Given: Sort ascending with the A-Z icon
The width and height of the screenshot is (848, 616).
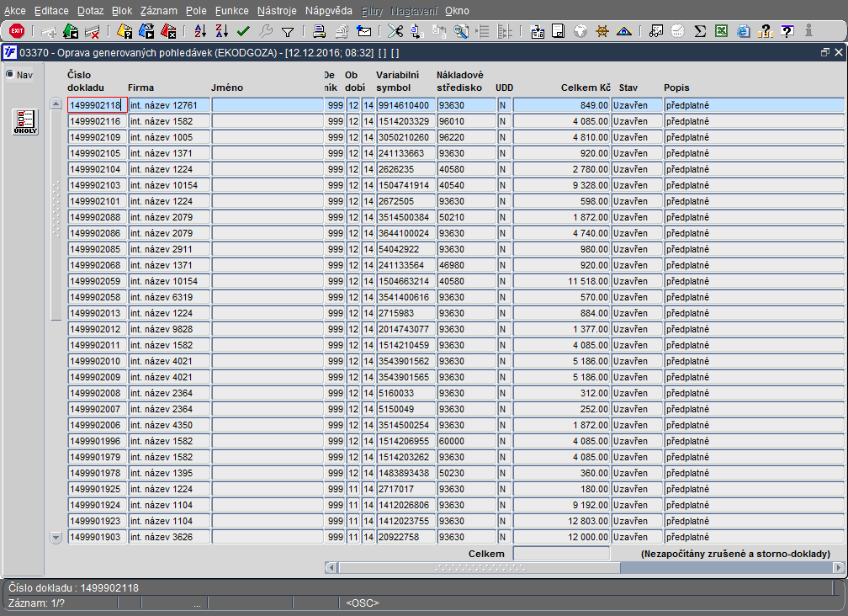Looking at the screenshot, I should pyautogui.click(x=200, y=31).
